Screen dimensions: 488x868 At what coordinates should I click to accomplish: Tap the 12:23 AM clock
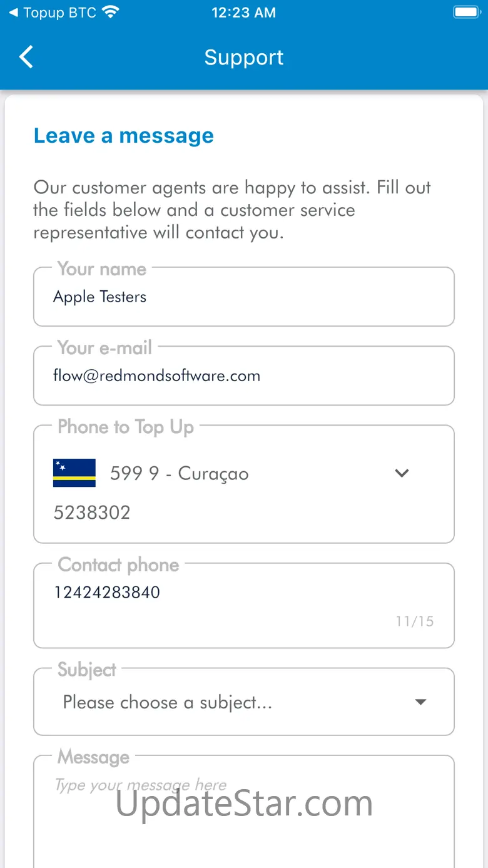[x=243, y=13]
